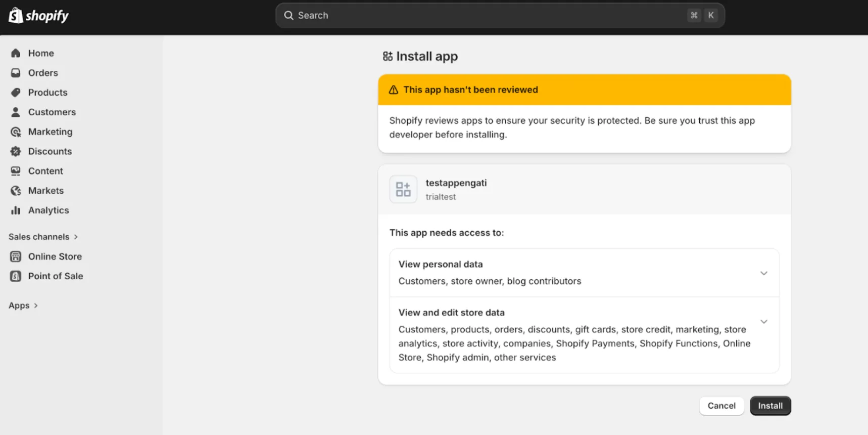The width and height of the screenshot is (868, 435).
Task: Click the 'trialtest' developer name
Action: [x=441, y=197]
